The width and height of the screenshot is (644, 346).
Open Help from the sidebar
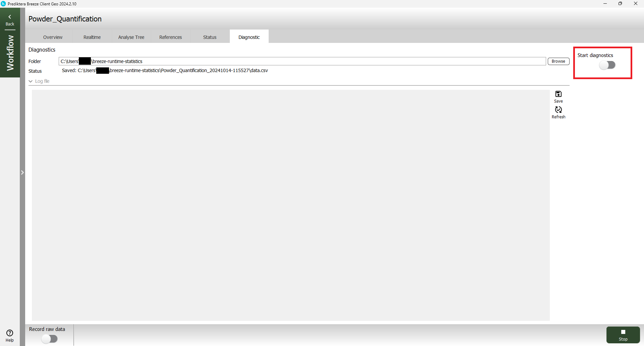click(10, 335)
